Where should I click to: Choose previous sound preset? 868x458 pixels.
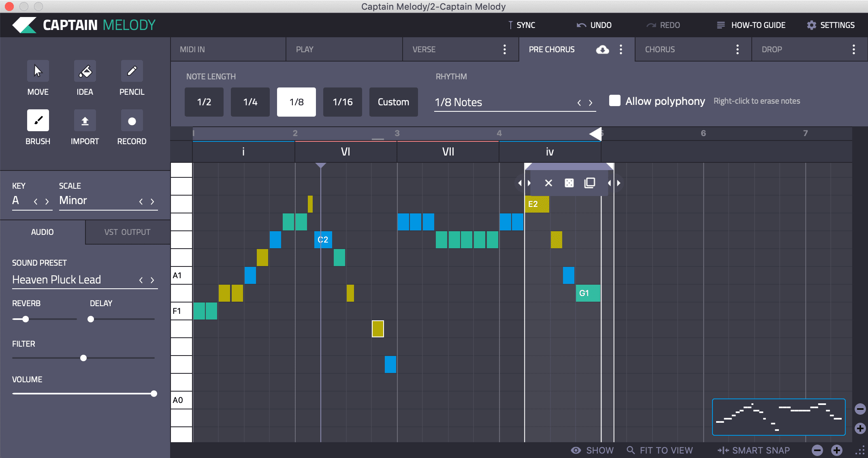point(141,280)
